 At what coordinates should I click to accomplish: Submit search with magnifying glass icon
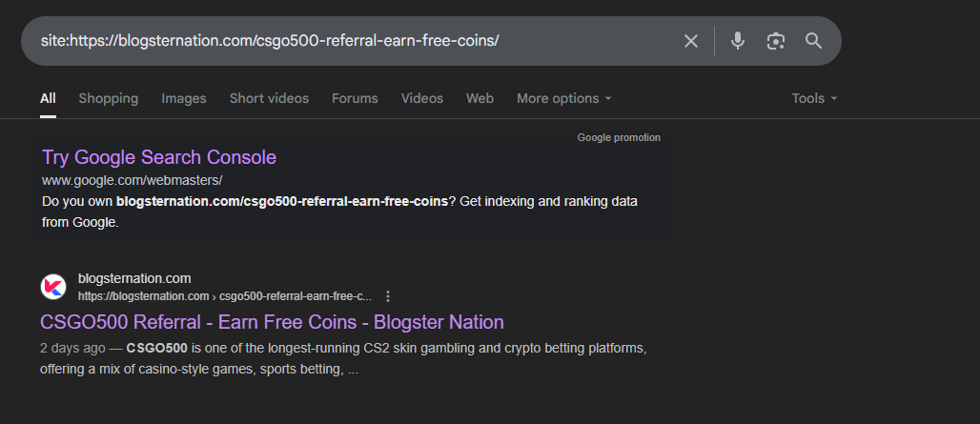(x=813, y=41)
